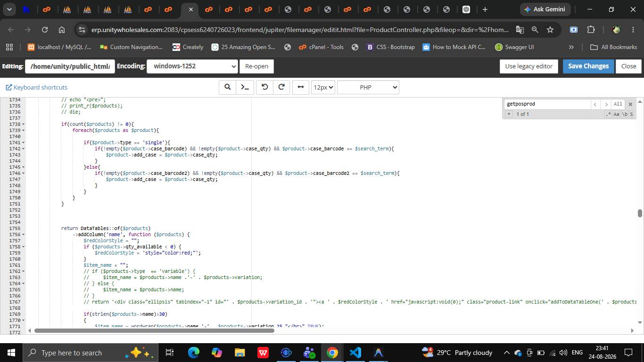Screen dimensions: 644x362
Task: Go to the previous search match
Action: pos(595,104)
